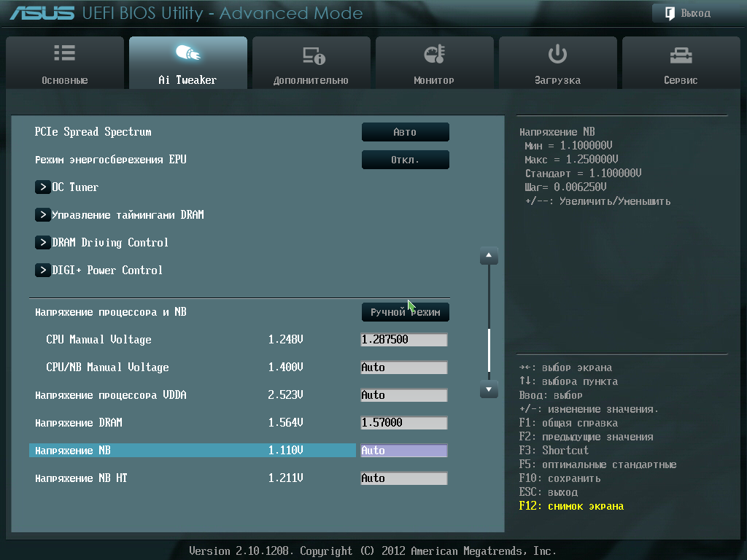Select Напряжение процессора и NB label

111,312
